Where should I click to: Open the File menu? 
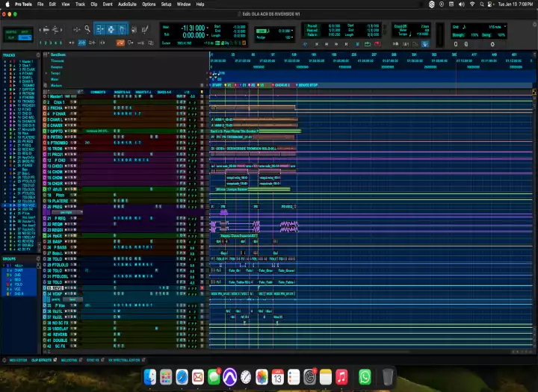click(x=40, y=4)
